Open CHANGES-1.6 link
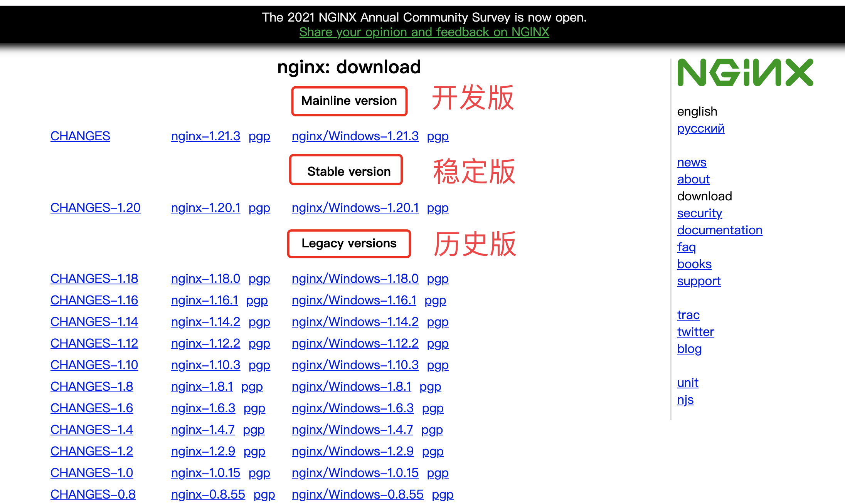 pos(92,408)
